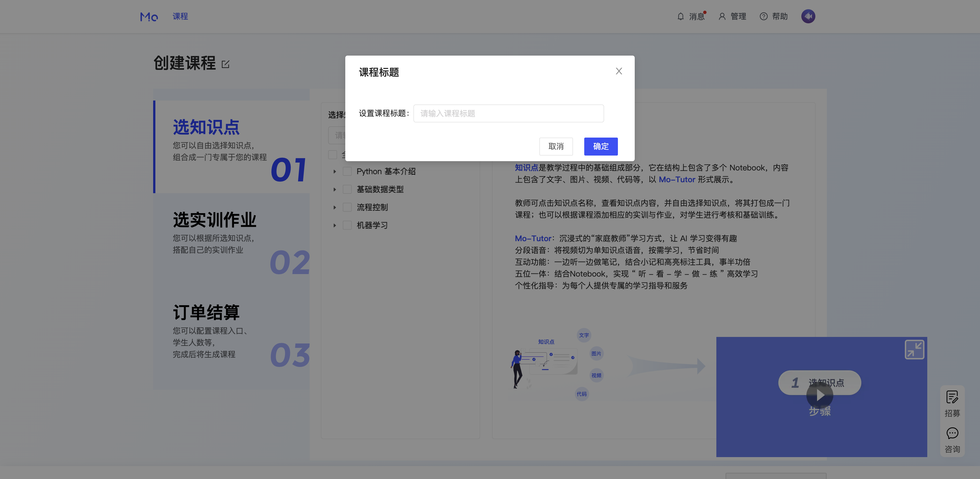Click the 视频 bubble icon
The image size is (980, 479).
point(596,375)
